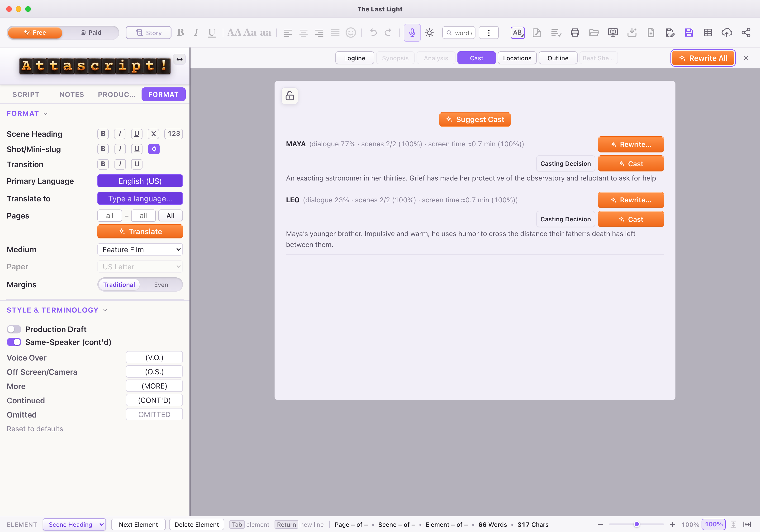This screenshot has height=532, width=760.
Task: Click the fit-width icon in status bar
Action: click(x=747, y=524)
